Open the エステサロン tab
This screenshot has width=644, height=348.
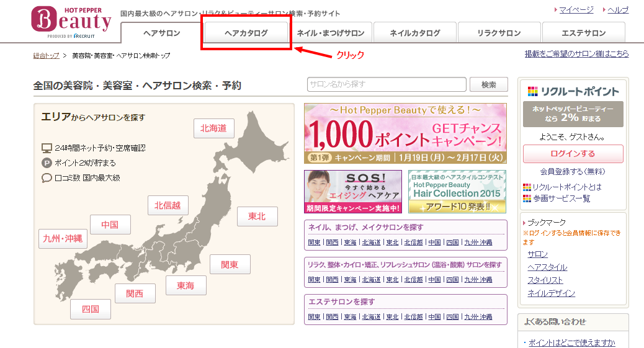[583, 33]
